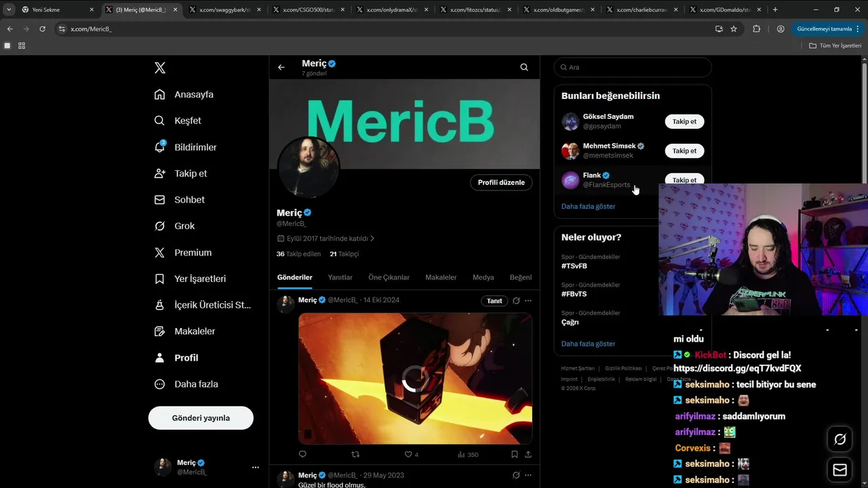Screen dimensions: 868x488
Task: Click Daha fazla göster under suggestions
Action: coord(588,206)
